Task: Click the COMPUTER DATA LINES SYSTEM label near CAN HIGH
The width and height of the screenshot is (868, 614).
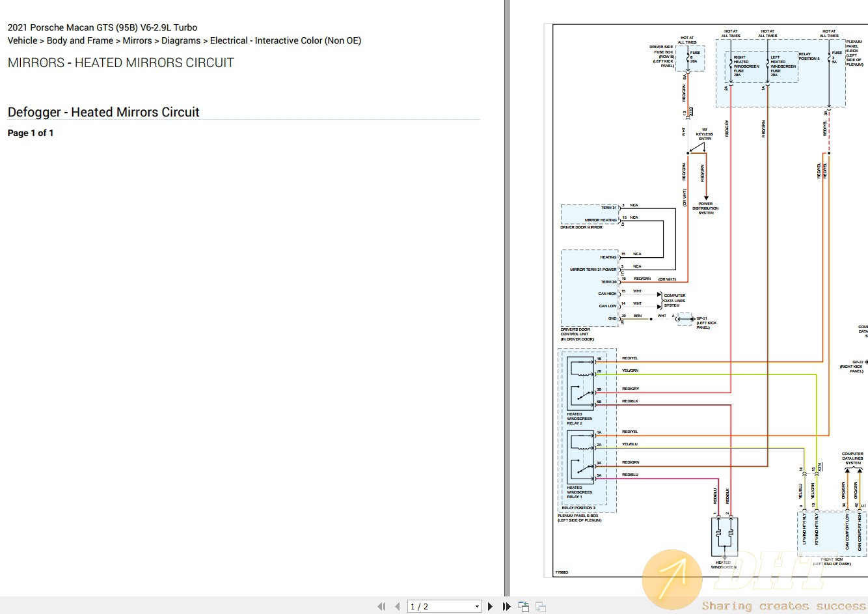Action: coord(674,300)
